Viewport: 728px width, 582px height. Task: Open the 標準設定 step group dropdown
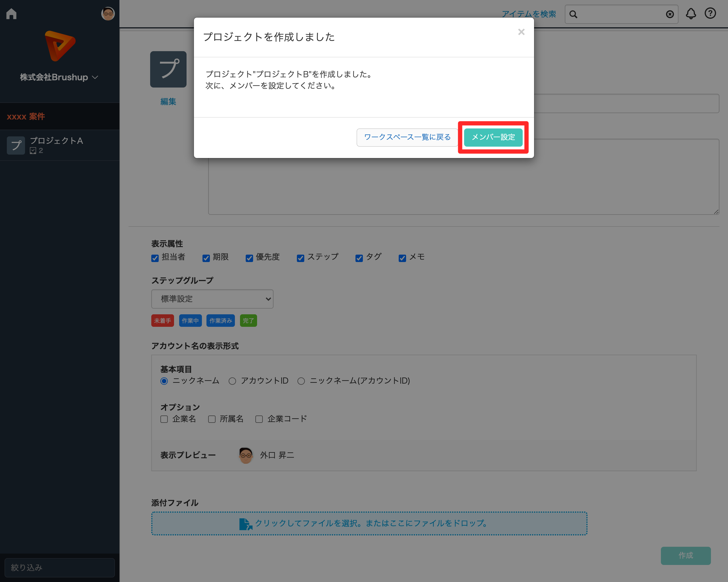click(x=212, y=299)
